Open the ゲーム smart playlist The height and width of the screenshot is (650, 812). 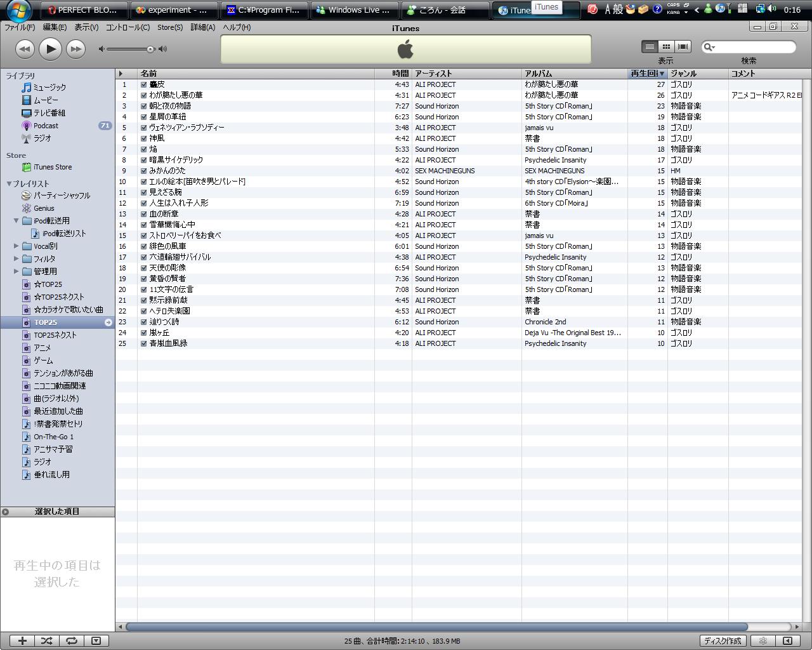(x=37, y=361)
